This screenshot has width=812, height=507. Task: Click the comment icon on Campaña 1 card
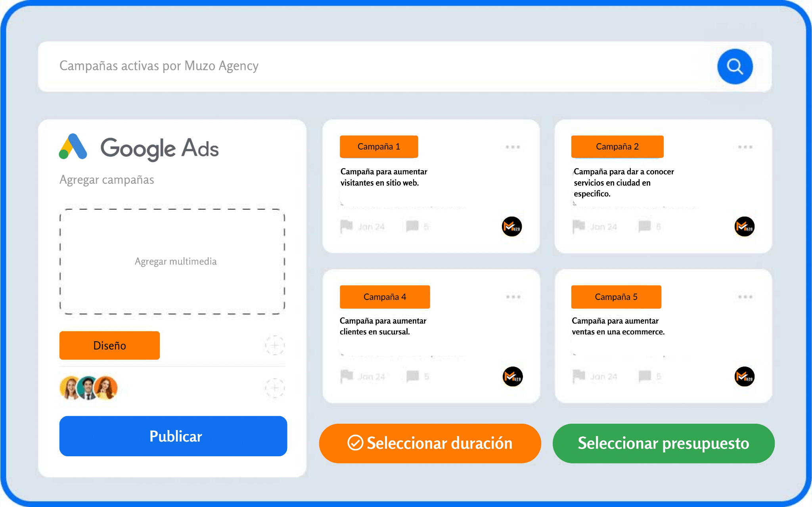click(412, 227)
